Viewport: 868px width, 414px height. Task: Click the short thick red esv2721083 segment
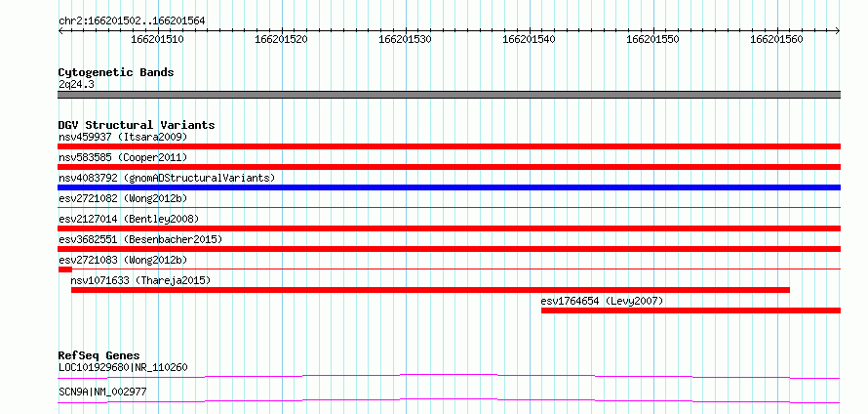coord(64,269)
